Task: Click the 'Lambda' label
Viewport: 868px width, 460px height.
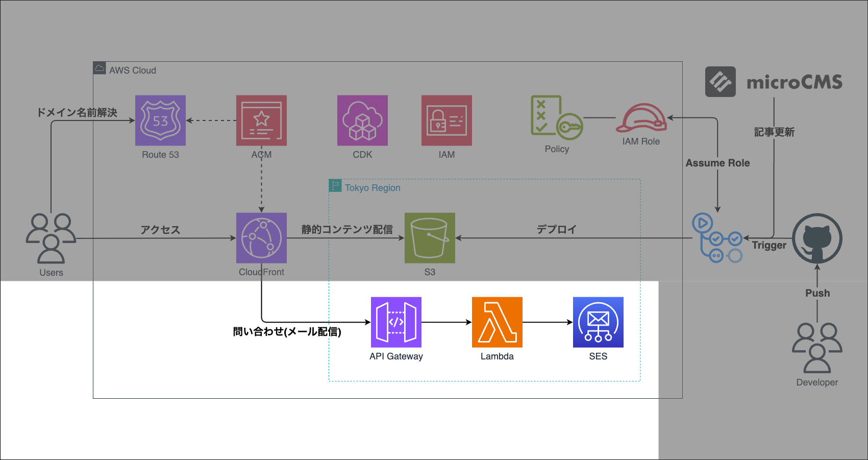Action: tap(497, 356)
